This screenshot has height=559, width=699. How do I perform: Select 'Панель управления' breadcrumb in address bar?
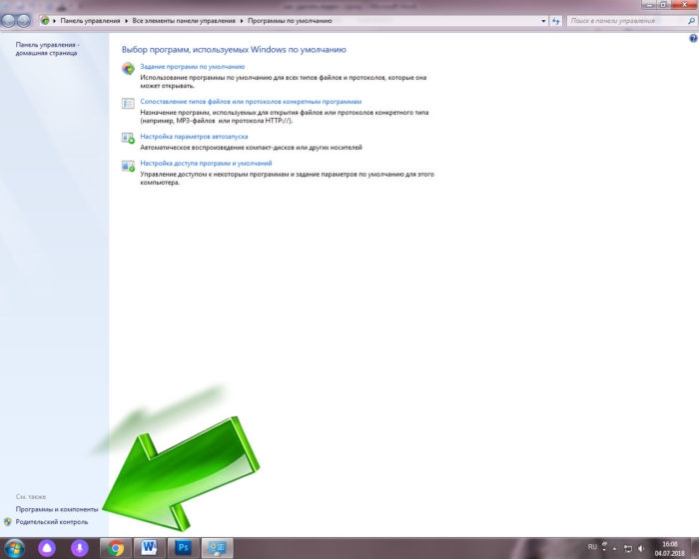pyautogui.click(x=90, y=21)
